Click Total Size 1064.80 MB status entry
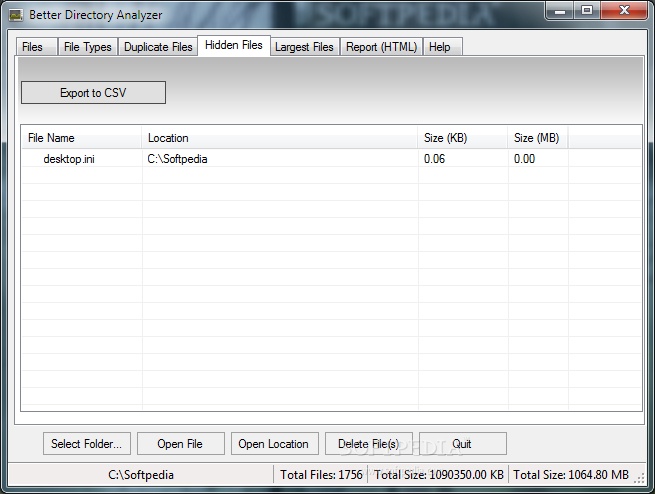Screen dimensions: 655x494 [x=571, y=475]
